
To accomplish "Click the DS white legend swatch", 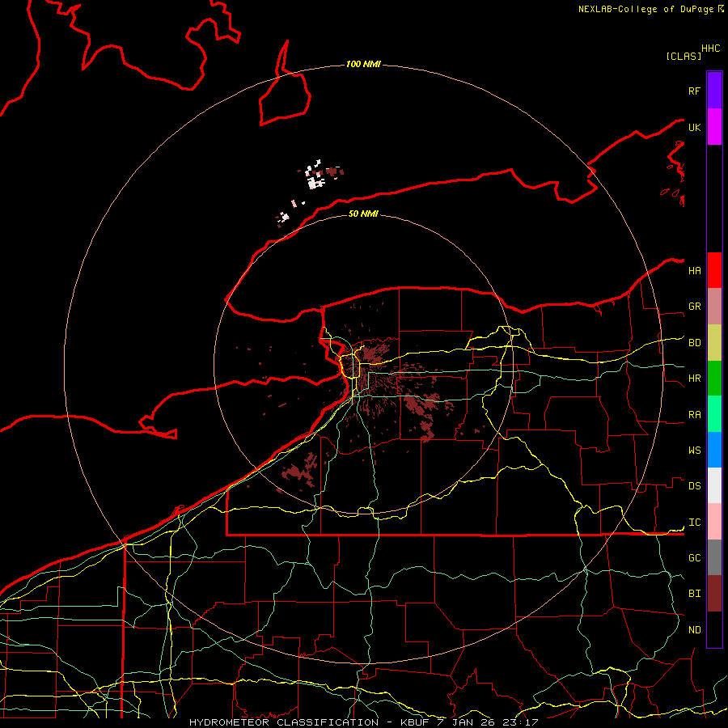I will pyautogui.click(x=714, y=485).
